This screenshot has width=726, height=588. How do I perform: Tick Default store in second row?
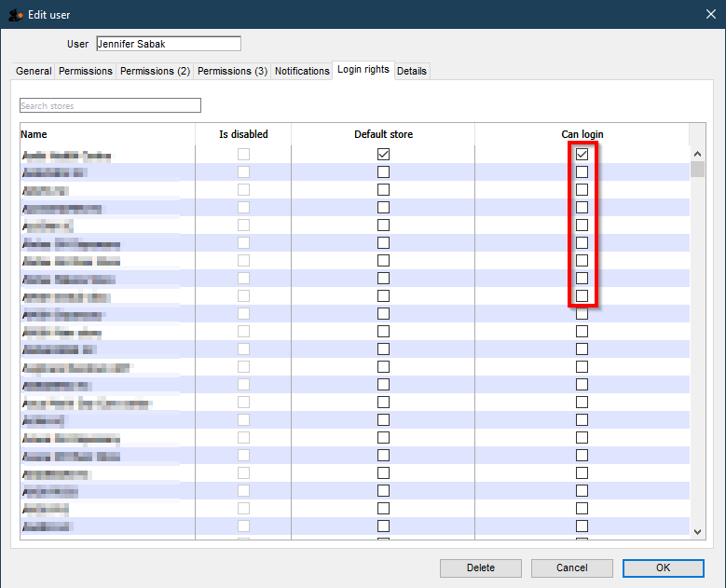tap(383, 172)
